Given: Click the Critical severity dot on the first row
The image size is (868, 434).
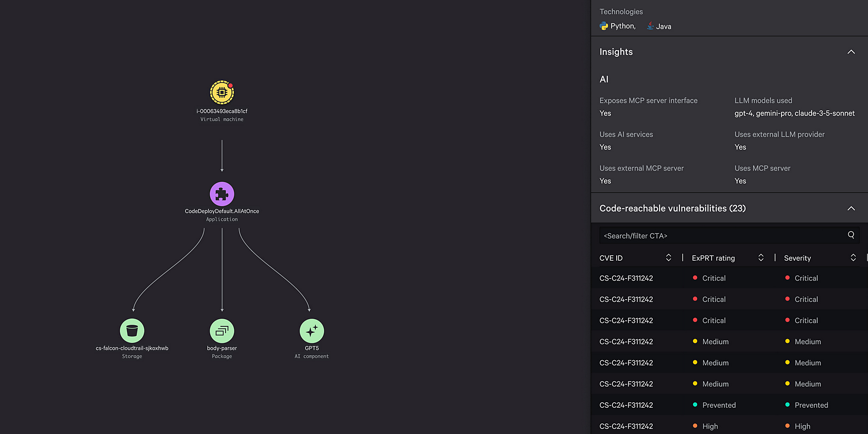Looking at the screenshot, I should 788,278.
